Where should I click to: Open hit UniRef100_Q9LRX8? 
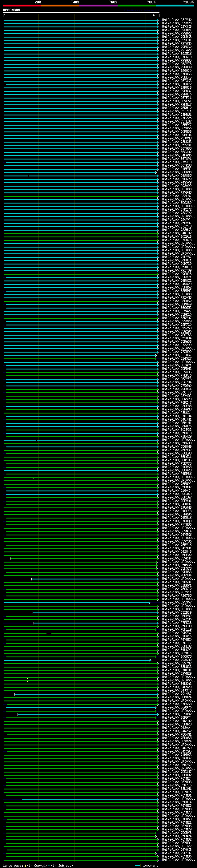click(x=176, y=37)
